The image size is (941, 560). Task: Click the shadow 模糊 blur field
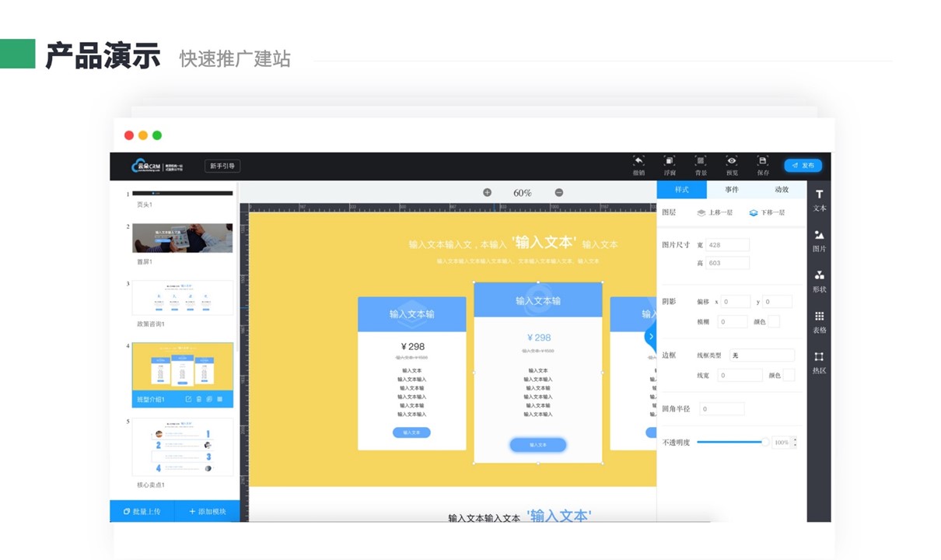pos(732,321)
